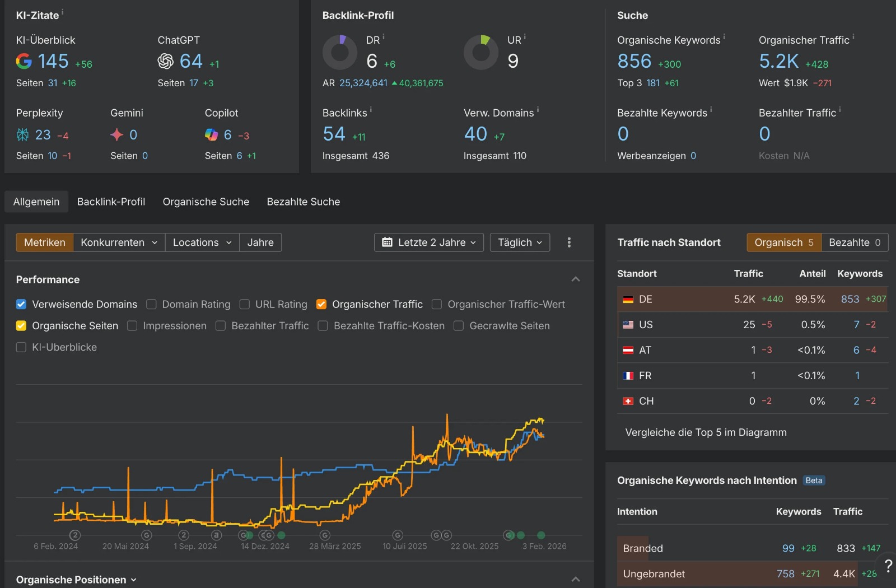Click the Perplexity icon
Viewport: 896px width, 588px height.
tap(22, 134)
